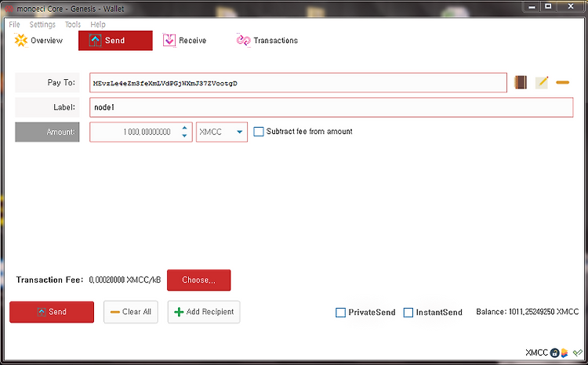Select the red Send tab
The width and height of the screenshot is (588, 365).
[x=115, y=41]
